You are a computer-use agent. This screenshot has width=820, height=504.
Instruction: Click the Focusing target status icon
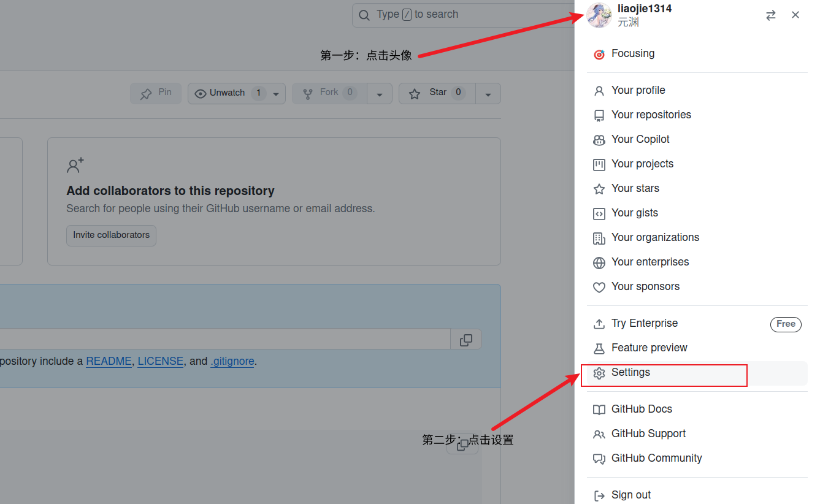pyautogui.click(x=599, y=55)
